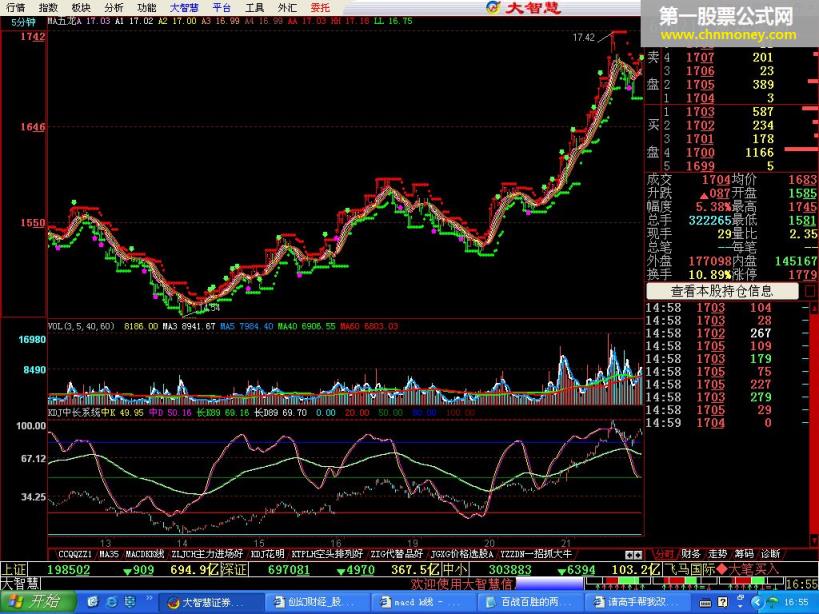819x614 pixels.
Task: Click the 中小 index label in status bar
Action: [455, 569]
